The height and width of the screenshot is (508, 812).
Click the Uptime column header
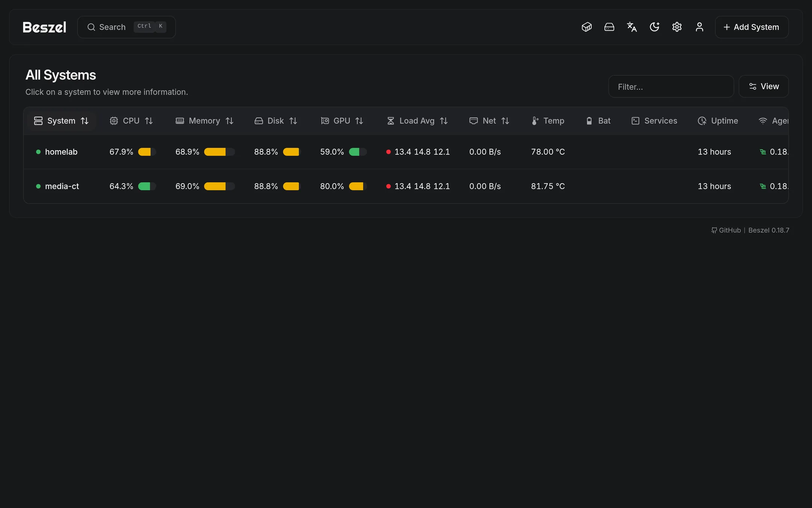click(718, 121)
